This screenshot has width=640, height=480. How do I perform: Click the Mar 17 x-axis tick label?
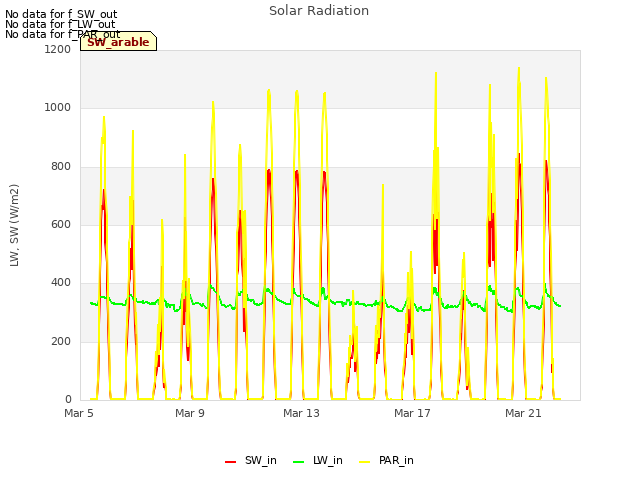pyautogui.click(x=412, y=413)
